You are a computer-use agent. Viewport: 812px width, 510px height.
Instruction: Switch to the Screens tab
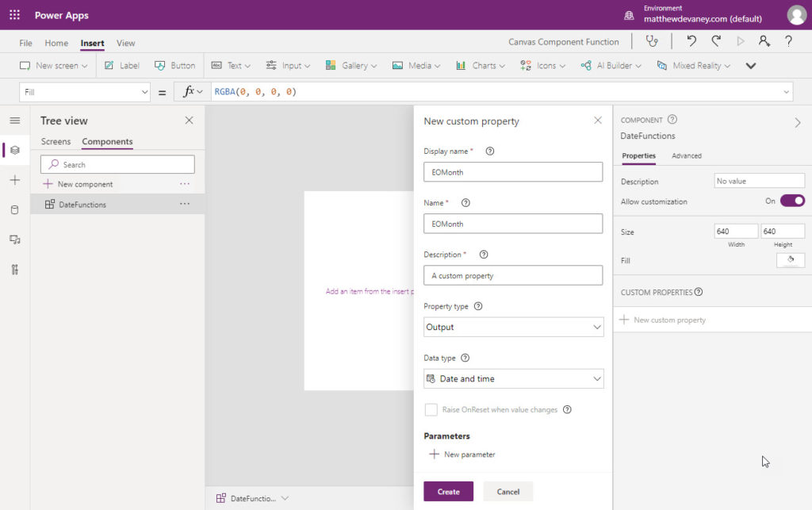click(x=56, y=141)
